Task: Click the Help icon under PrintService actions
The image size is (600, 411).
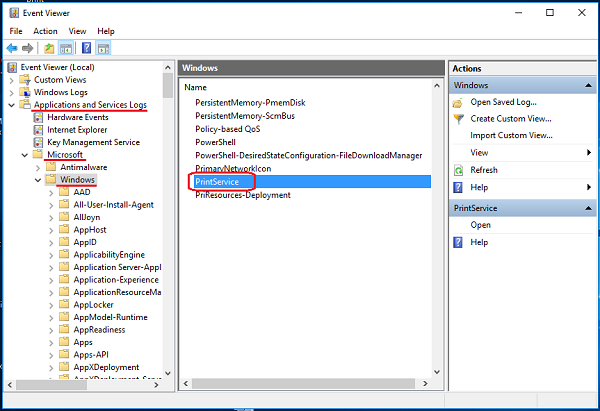Action: coord(458,242)
